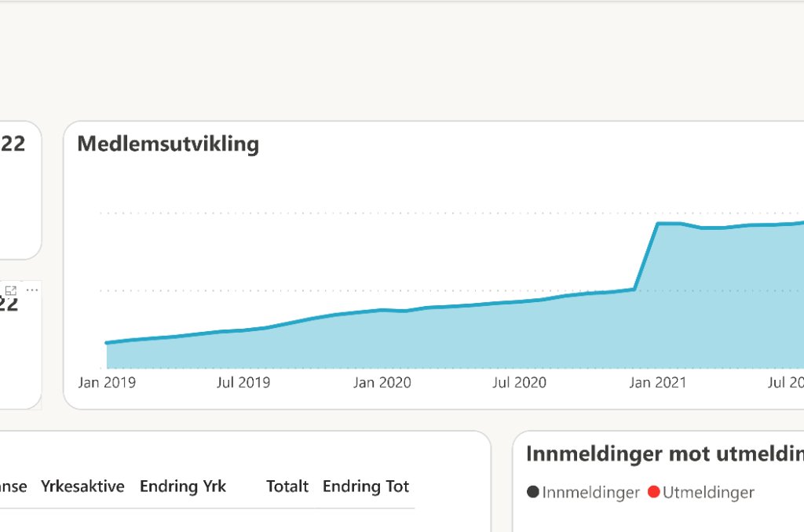This screenshot has height=532, width=804.
Task: Click the Medlemsutvikling chart title
Action: click(168, 144)
